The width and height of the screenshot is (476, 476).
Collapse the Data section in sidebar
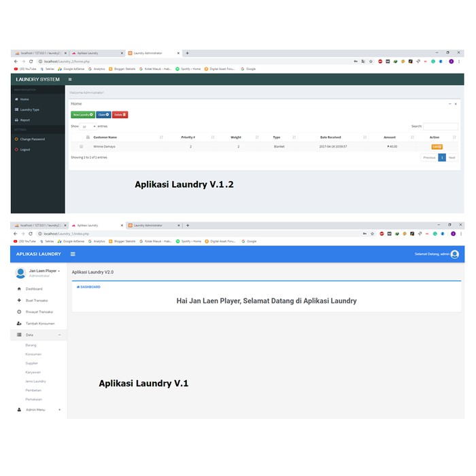click(59, 335)
